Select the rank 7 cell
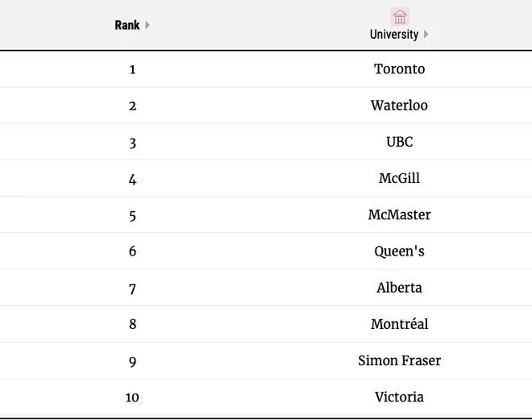 pyautogui.click(x=132, y=289)
